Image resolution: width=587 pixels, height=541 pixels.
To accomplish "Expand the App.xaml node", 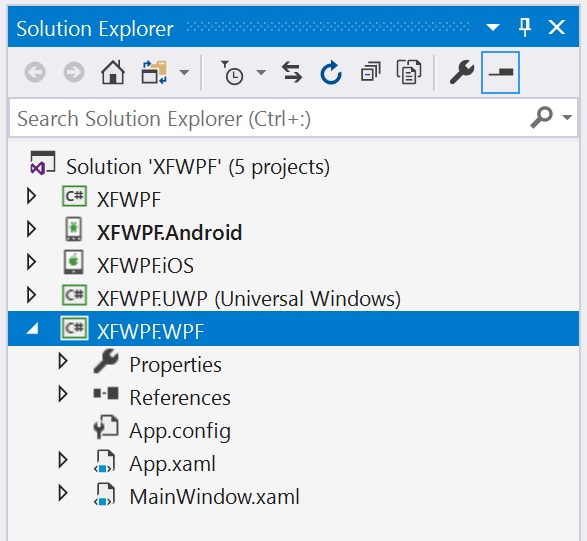I will 63,460.
